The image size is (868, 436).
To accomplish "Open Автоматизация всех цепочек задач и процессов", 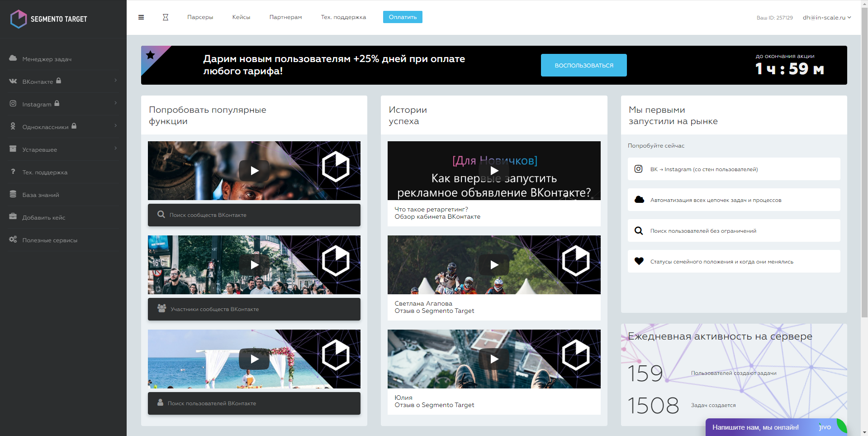I will 734,200.
